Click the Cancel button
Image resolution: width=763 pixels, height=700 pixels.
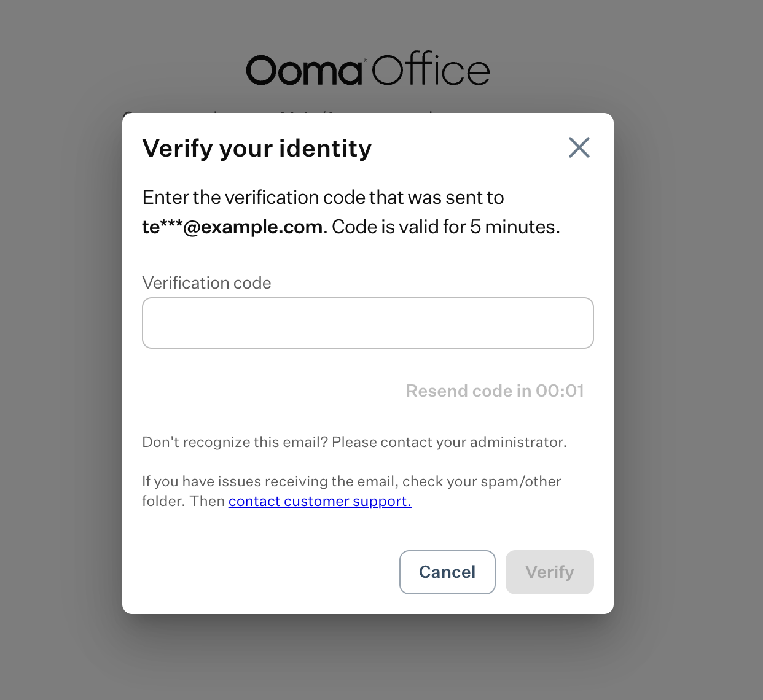pos(447,572)
